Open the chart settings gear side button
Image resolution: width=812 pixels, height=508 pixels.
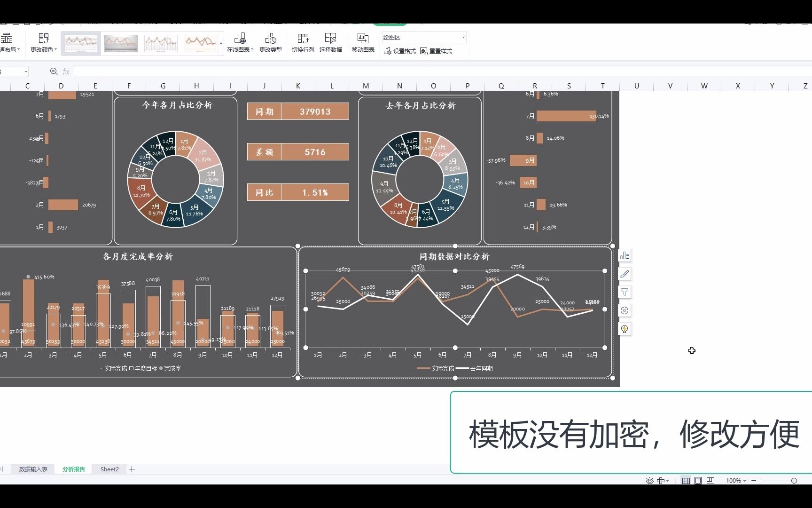(625, 310)
